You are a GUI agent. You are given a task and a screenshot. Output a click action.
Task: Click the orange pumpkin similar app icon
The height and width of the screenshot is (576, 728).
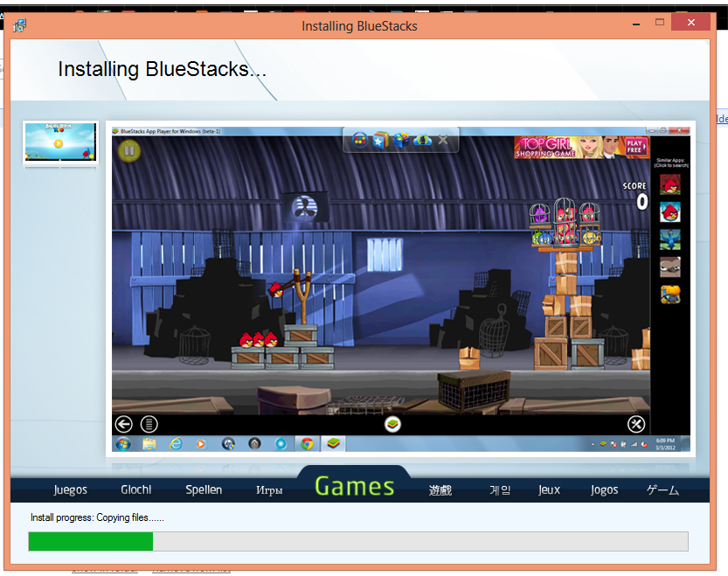point(670,295)
